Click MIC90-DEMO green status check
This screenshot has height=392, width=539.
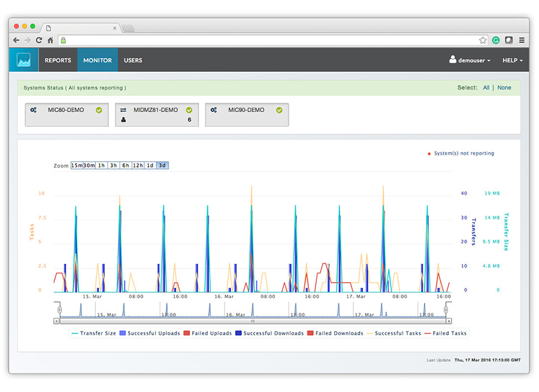click(x=279, y=110)
